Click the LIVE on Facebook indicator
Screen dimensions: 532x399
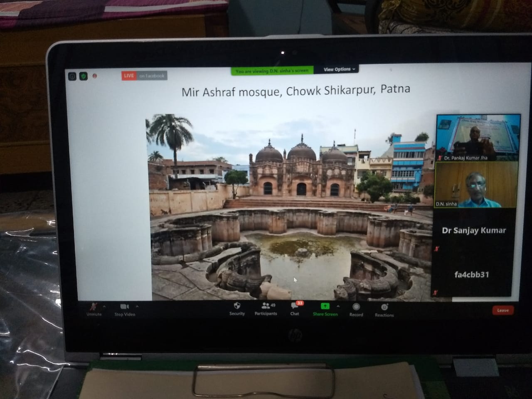144,76
